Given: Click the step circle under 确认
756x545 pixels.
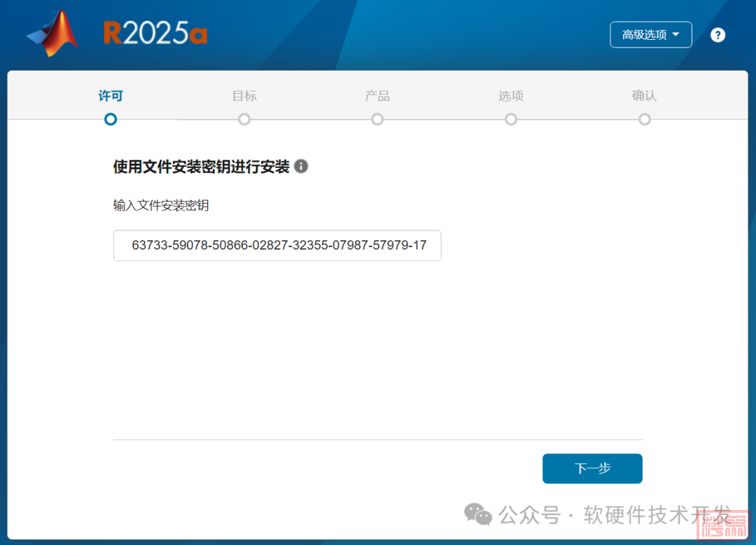Looking at the screenshot, I should pos(645,120).
